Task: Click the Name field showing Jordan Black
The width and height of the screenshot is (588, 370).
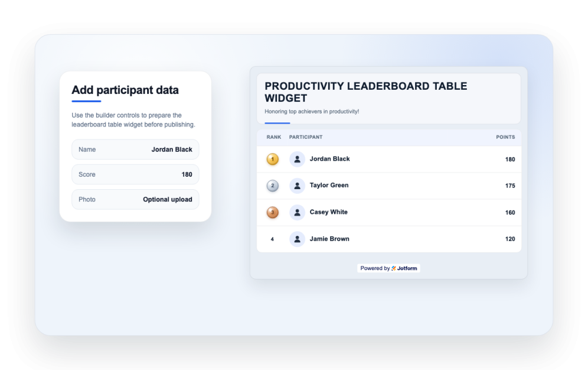Action: tap(135, 150)
